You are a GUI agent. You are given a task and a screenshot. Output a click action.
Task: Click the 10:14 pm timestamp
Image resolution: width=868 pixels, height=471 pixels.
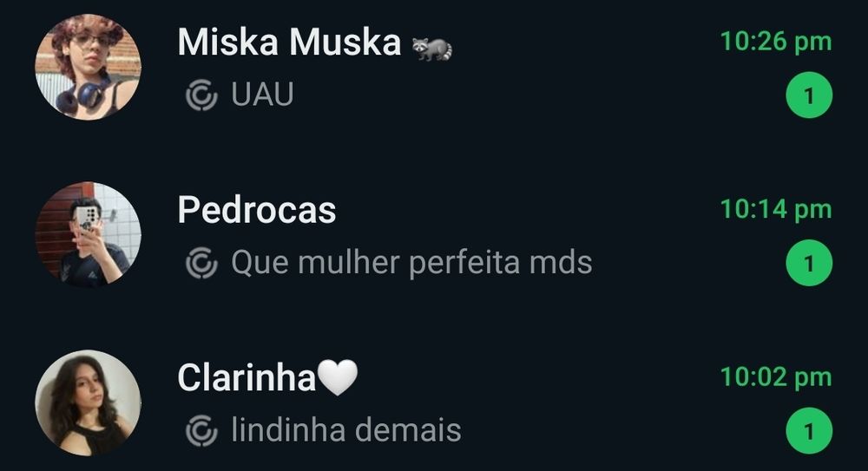pyautogui.click(x=775, y=210)
